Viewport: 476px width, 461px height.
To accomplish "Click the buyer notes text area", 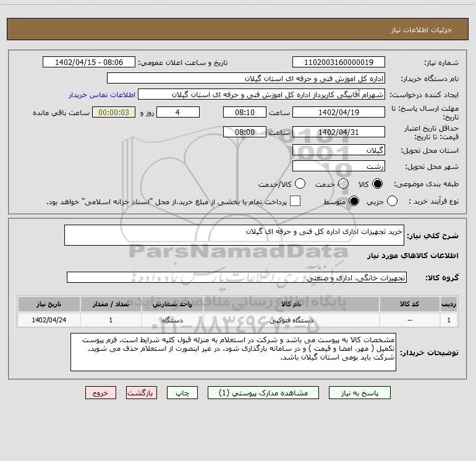I will tap(233, 352).
